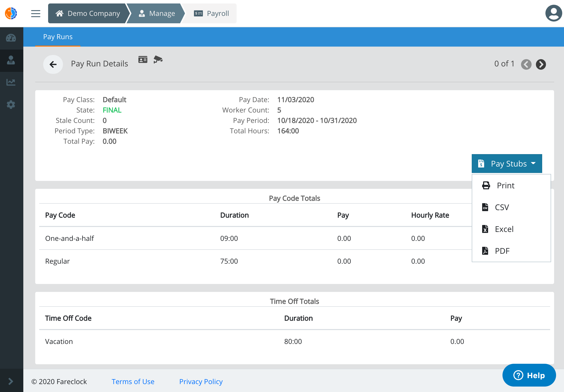Viewport: 564px width, 392px height.
Task: Open the user account avatar menu
Action: (554, 13)
